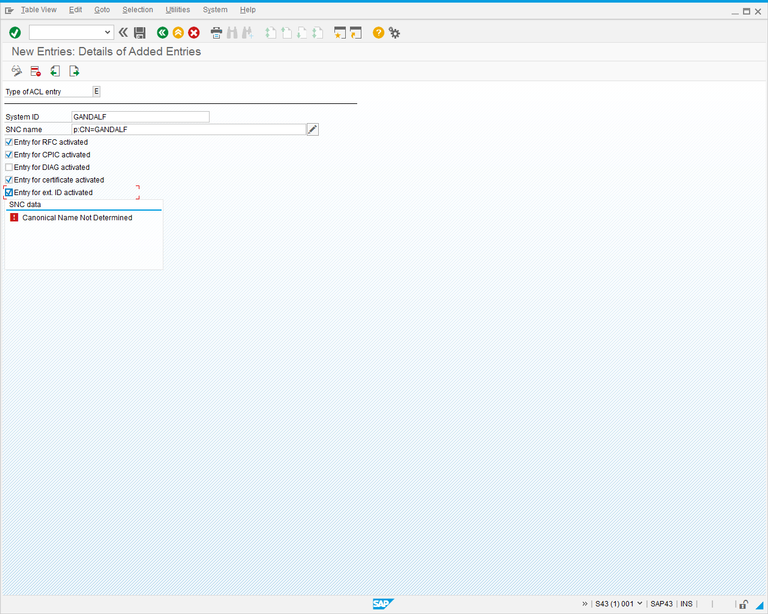Image resolution: width=768 pixels, height=614 pixels.
Task: Expand status bar with the double-arrow
Action: coord(584,604)
